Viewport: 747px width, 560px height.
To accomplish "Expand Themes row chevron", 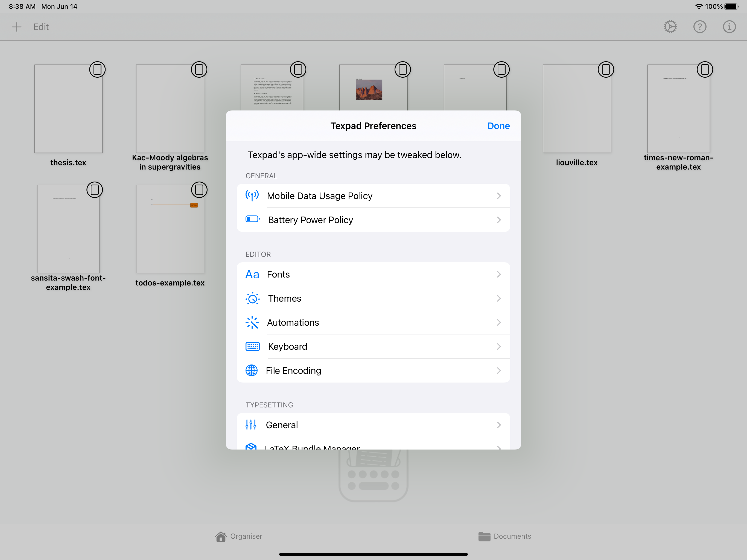I will [x=498, y=299].
